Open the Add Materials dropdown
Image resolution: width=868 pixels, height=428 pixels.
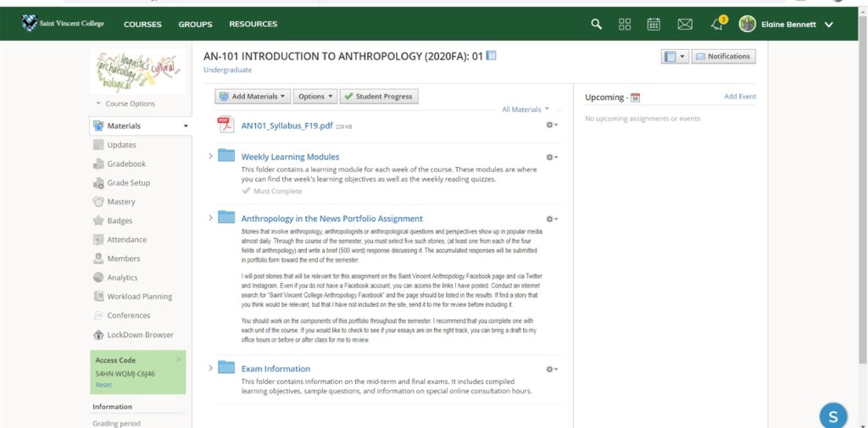click(x=253, y=97)
